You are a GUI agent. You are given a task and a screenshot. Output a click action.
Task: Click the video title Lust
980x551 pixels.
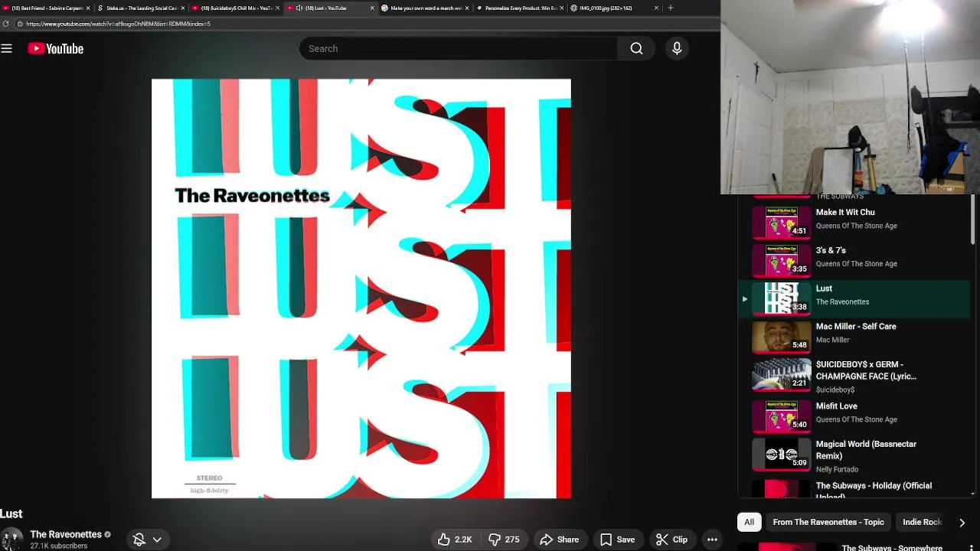tap(11, 514)
